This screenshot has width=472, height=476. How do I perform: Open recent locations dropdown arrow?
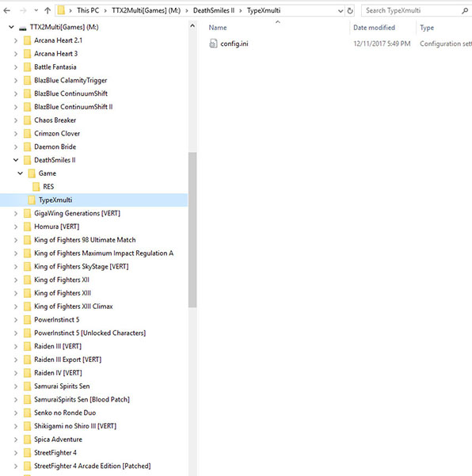pyautogui.click(x=36, y=10)
